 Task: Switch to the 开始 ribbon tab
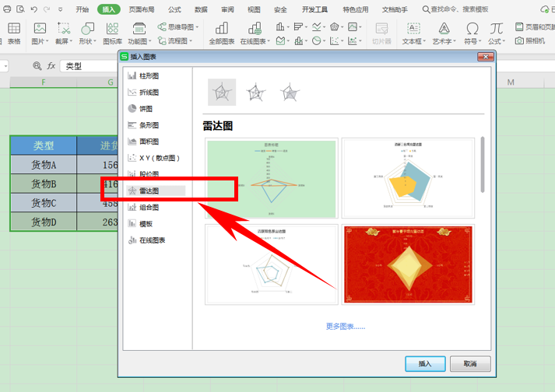pyautogui.click(x=82, y=9)
